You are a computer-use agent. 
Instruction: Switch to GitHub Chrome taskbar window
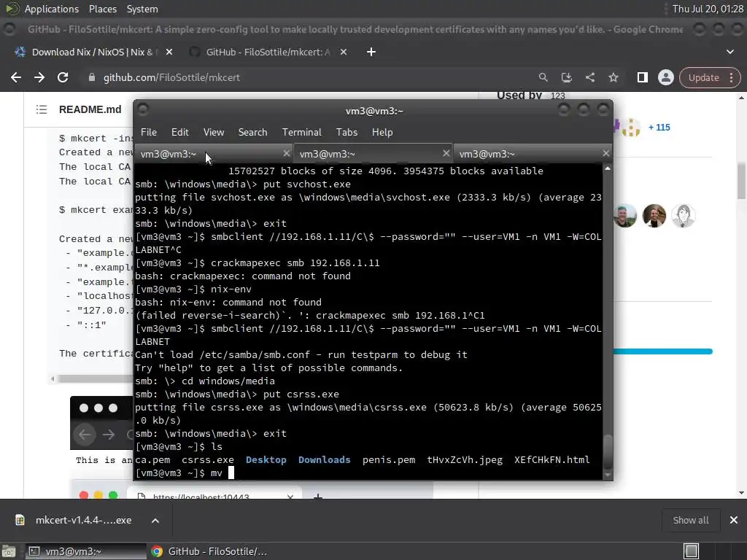[x=209, y=551]
